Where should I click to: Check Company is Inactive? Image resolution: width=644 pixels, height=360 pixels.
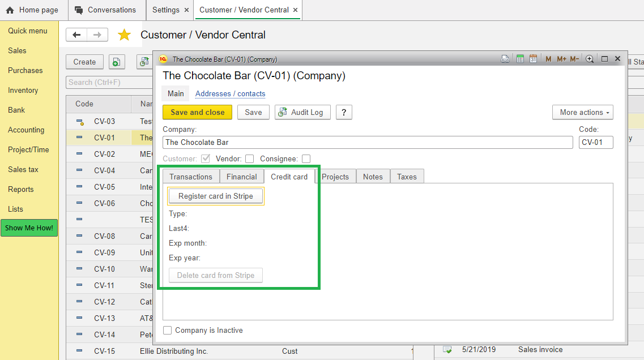pyautogui.click(x=167, y=331)
